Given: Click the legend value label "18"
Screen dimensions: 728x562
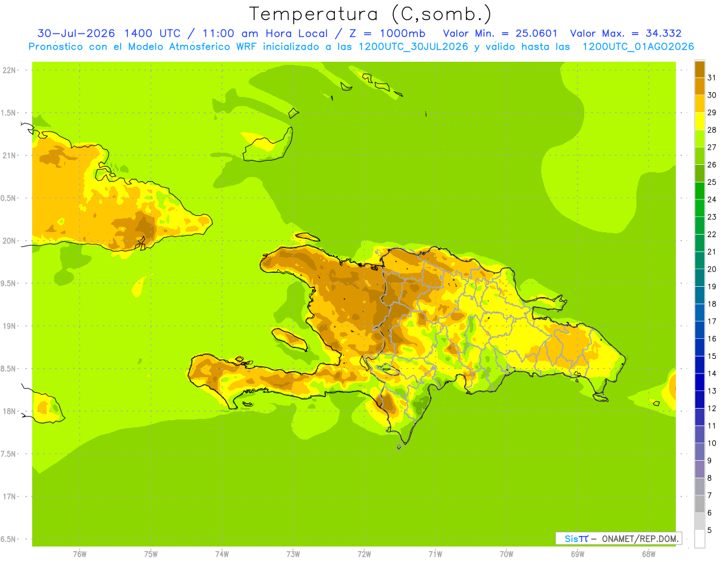Looking at the screenshot, I should tap(712, 304).
